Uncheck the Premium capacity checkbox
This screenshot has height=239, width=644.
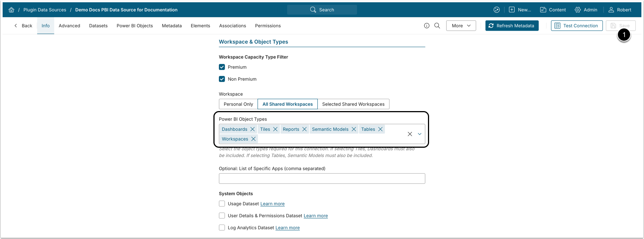(x=222, y=67)
